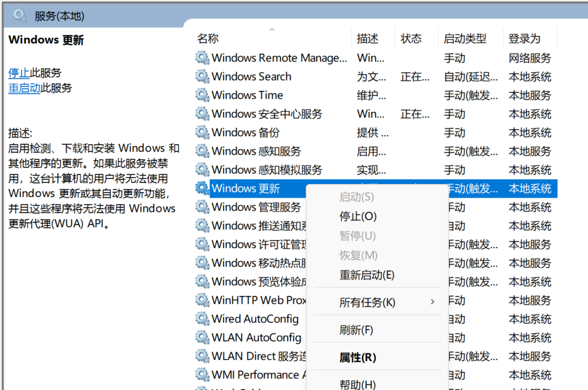This screenshot has width=588, height=390.
Task: Select the WLAN Direct 服务 row
Action: (376, 356)
